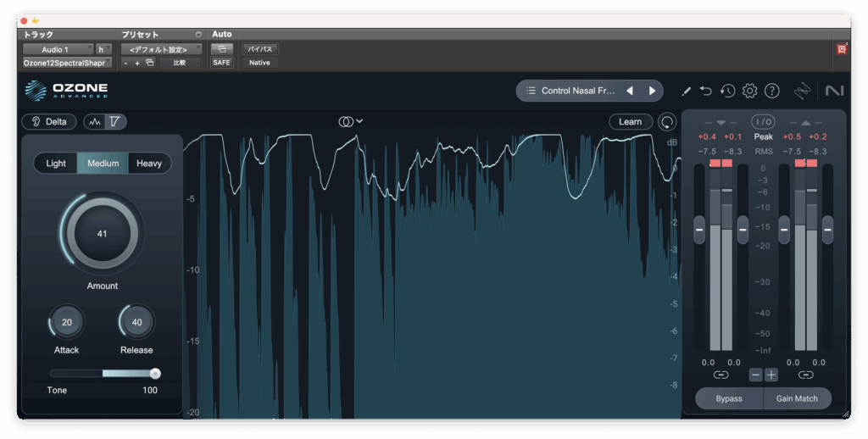Click the Learn button
Screen dimensions: 868x439
click(630, 122)
